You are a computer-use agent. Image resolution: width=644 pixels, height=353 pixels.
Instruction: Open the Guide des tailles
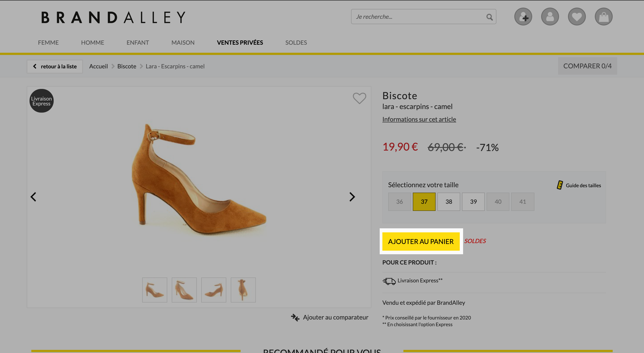pyautogui.click(x=579, y=185)
